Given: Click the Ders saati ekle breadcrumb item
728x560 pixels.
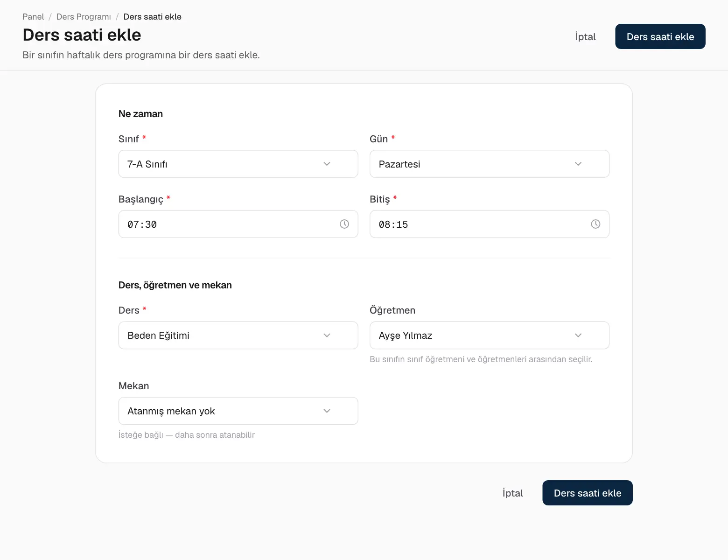Looking at the screenshot, I should [152, 17].
